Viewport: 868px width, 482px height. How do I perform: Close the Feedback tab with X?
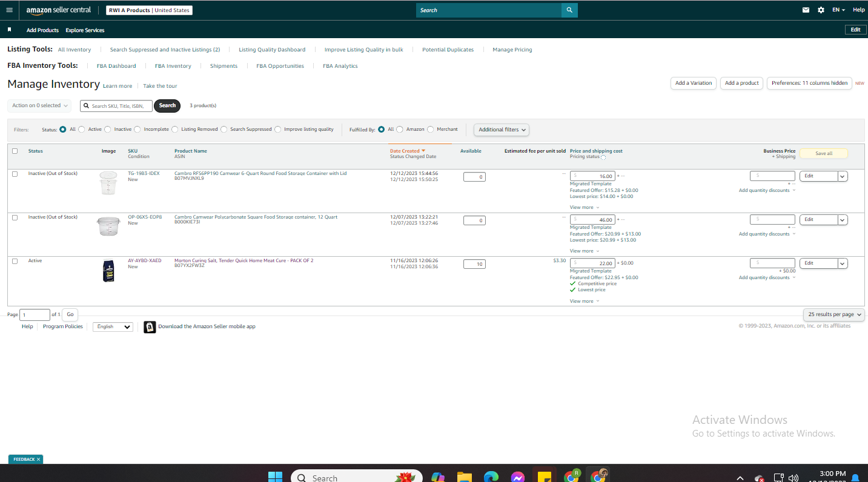coord(38,460)
